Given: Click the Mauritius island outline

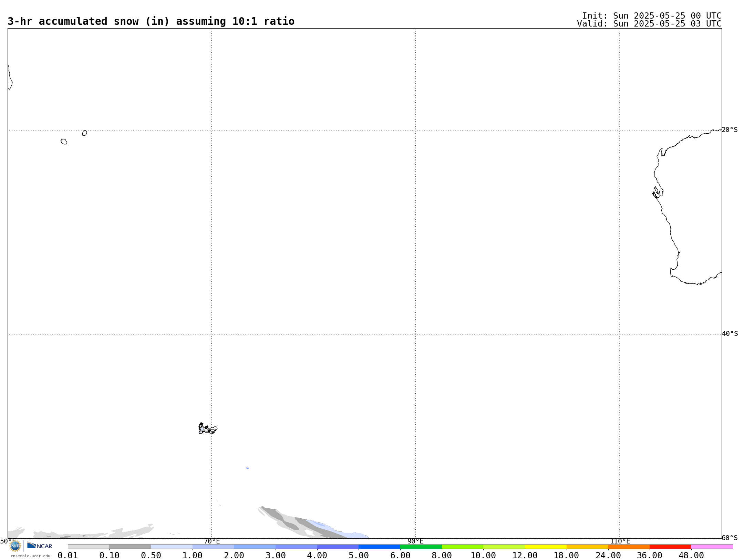Looking at the screenshot, I should coord(84,133).
